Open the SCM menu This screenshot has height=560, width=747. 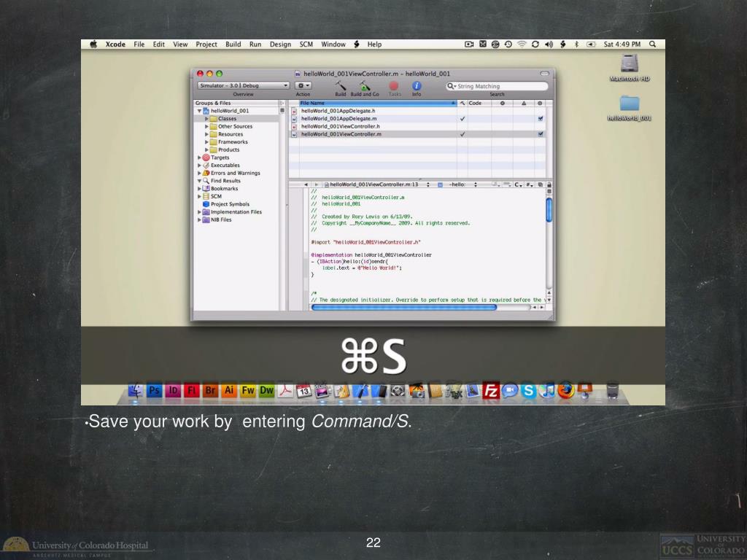(306, 44)
